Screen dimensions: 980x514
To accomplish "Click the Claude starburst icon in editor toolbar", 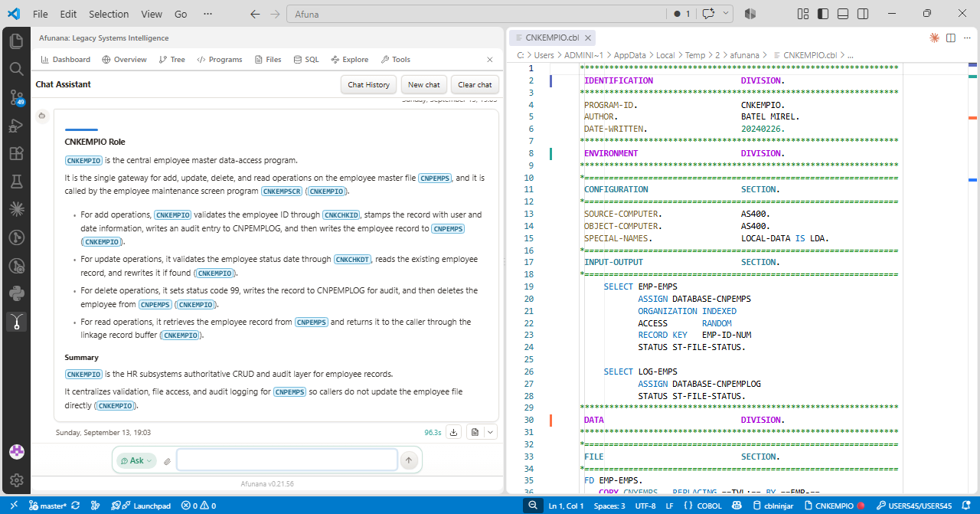I will [x=934, y=38].
